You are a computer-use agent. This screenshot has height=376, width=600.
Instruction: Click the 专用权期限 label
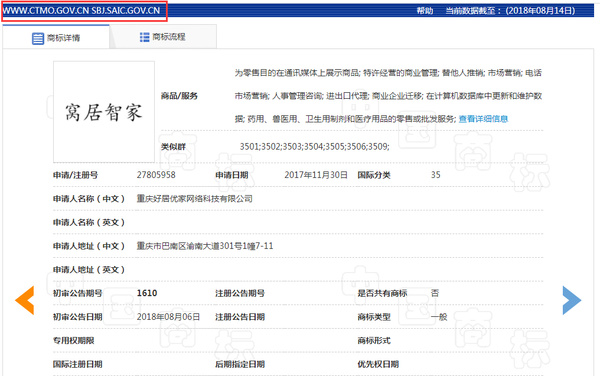click(x=73, y=340)
